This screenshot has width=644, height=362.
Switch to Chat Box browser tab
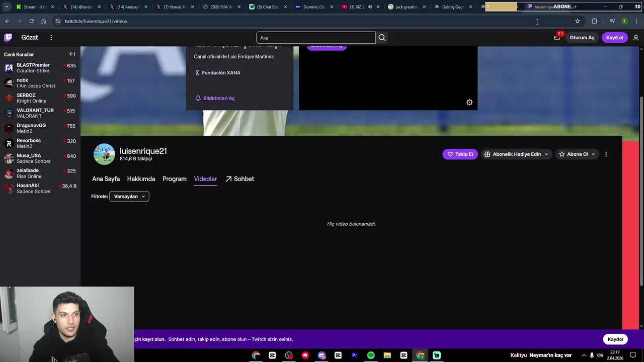(268, 7)
